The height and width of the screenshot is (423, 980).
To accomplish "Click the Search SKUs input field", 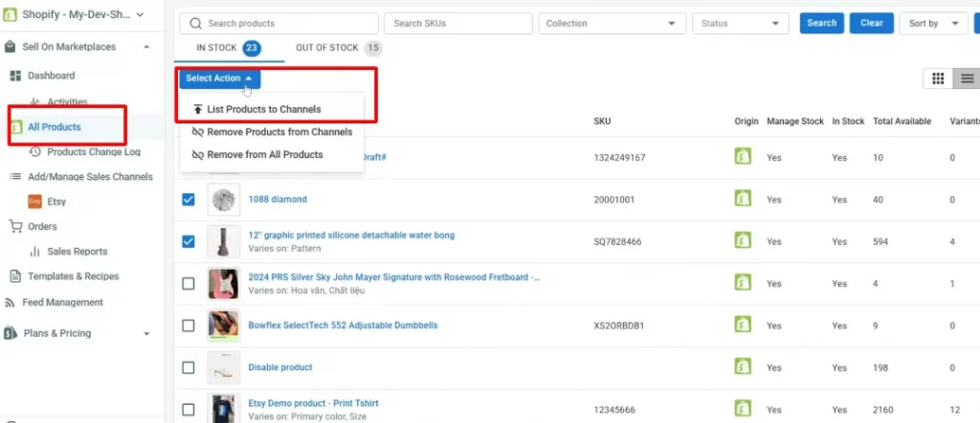I will click(x=458, y=24).
